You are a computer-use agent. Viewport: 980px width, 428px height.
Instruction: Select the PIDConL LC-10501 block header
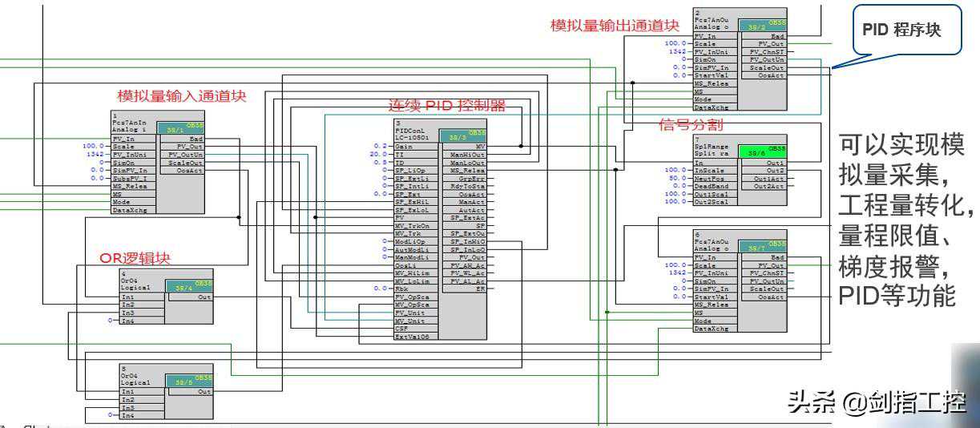coord(417,132)
